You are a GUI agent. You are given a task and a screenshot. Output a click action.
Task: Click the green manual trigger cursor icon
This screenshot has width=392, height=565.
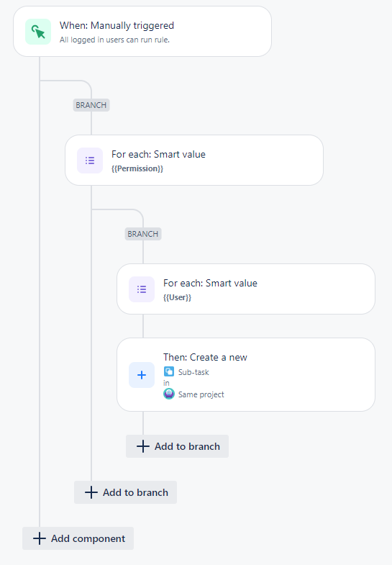pyautogui.click(x=38, y=32)
